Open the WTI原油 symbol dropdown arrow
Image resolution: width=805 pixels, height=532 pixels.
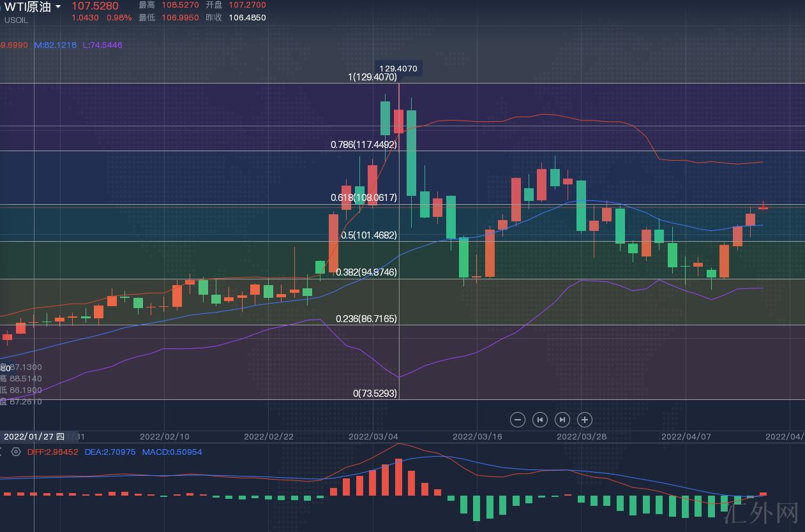[59, 7]
